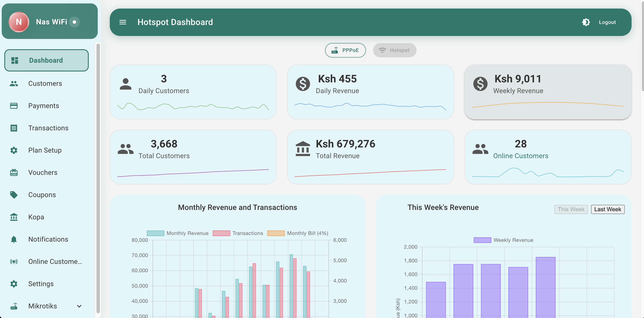644x318 pixels.
Task: Open the hamburger menu icon
Action: coord(122,22)
